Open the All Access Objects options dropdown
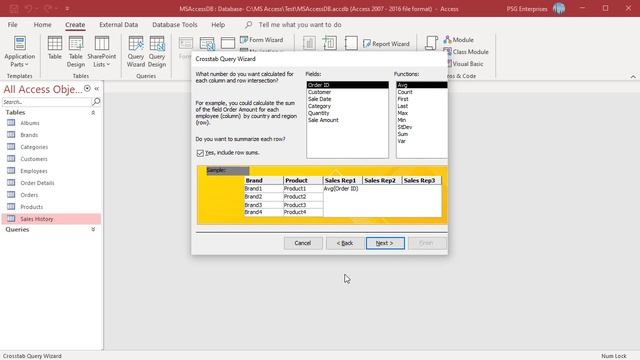 (x=87, y=88)
